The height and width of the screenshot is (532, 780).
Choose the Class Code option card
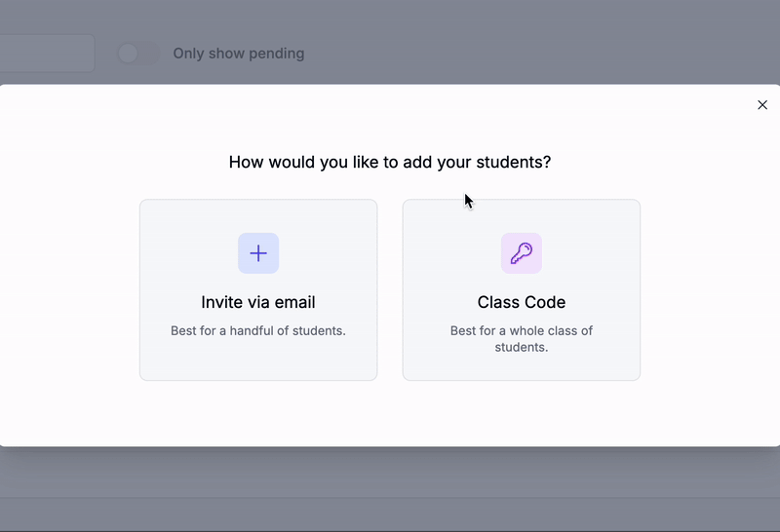522,289
